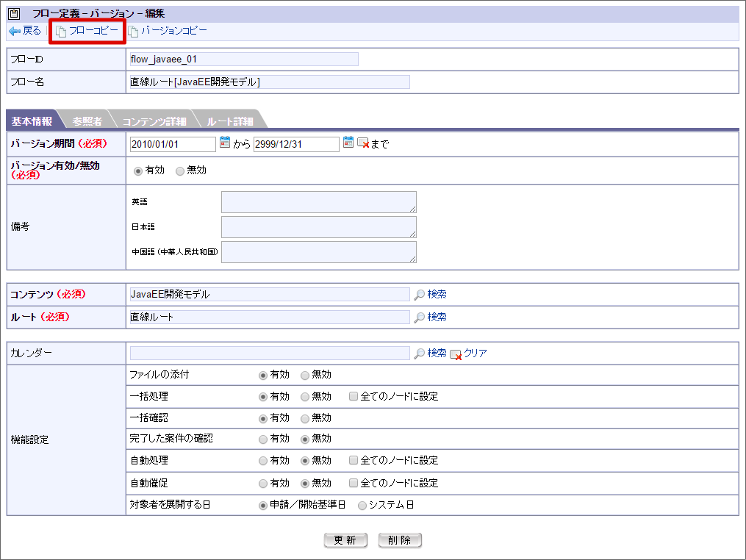Set 一括処理 to 有効
Viewport: 746px width, 560px height.
262,397
